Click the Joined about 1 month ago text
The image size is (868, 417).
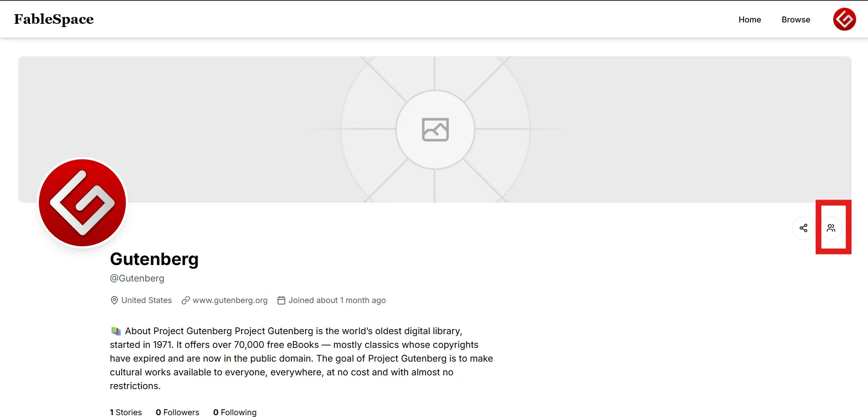[x=337, y=300]
